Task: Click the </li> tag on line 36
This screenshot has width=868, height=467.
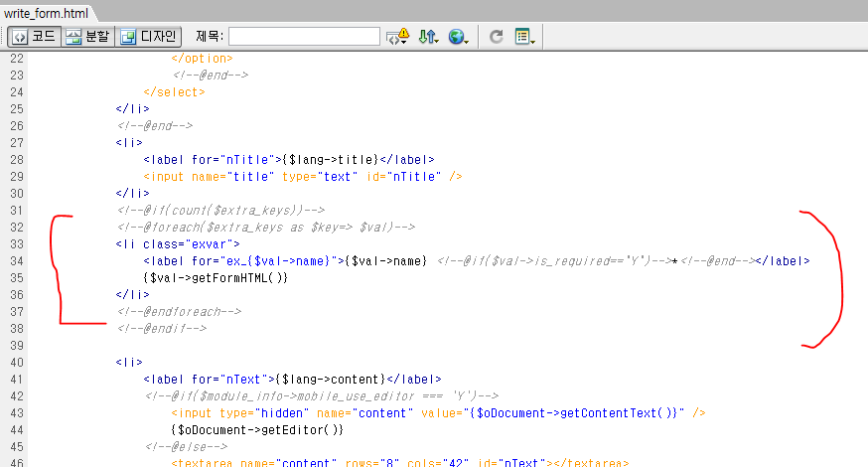Action: pos(132,295)
